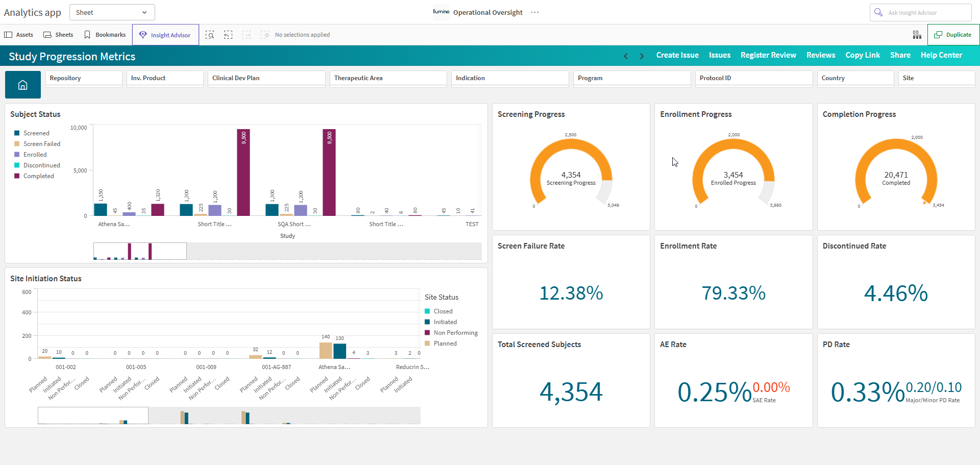Open the Help Center link

[x=941, y=55]
